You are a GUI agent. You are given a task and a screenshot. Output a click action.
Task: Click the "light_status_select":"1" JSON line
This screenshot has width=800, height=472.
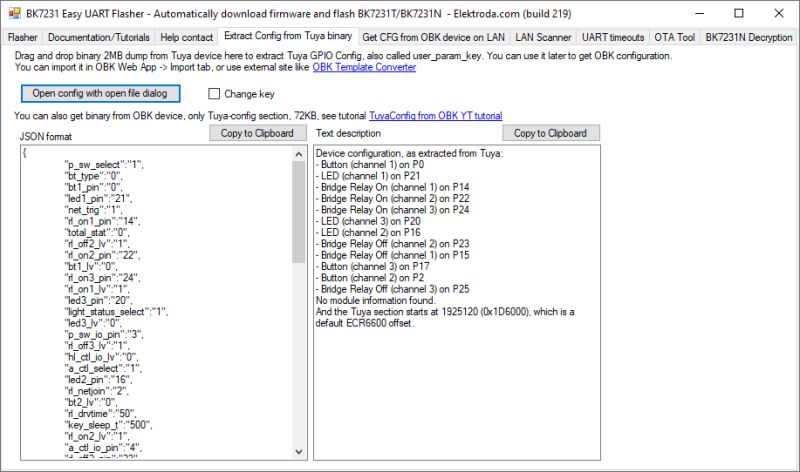116,312
